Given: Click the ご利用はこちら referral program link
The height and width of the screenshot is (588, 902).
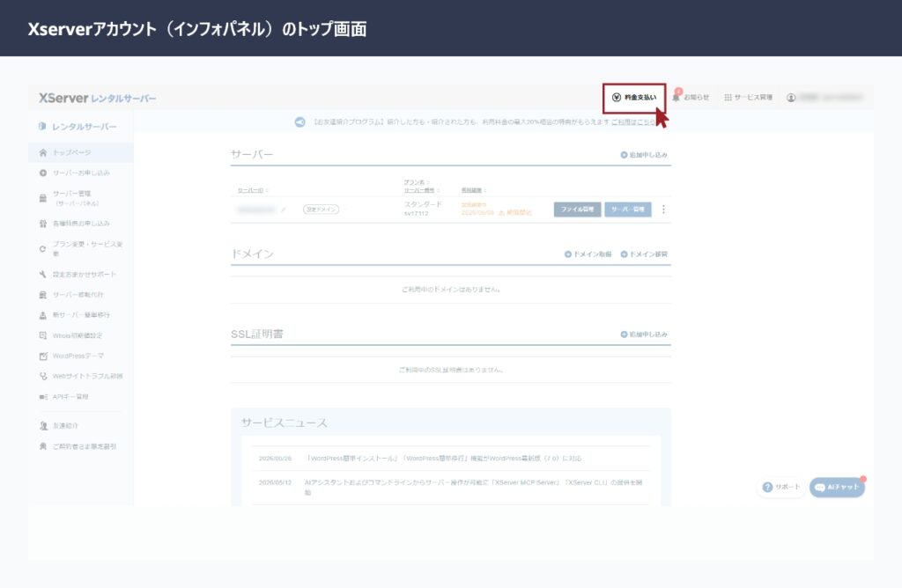Looking at the screenshot, I should click(x=633, y=122).
